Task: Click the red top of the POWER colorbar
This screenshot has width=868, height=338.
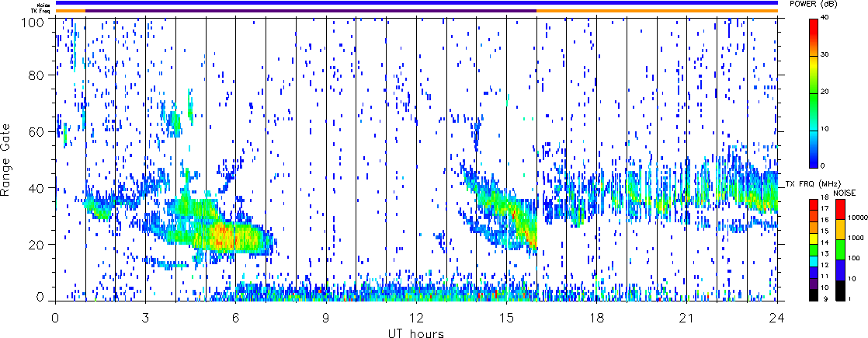Action: click(x=813, y=37)
